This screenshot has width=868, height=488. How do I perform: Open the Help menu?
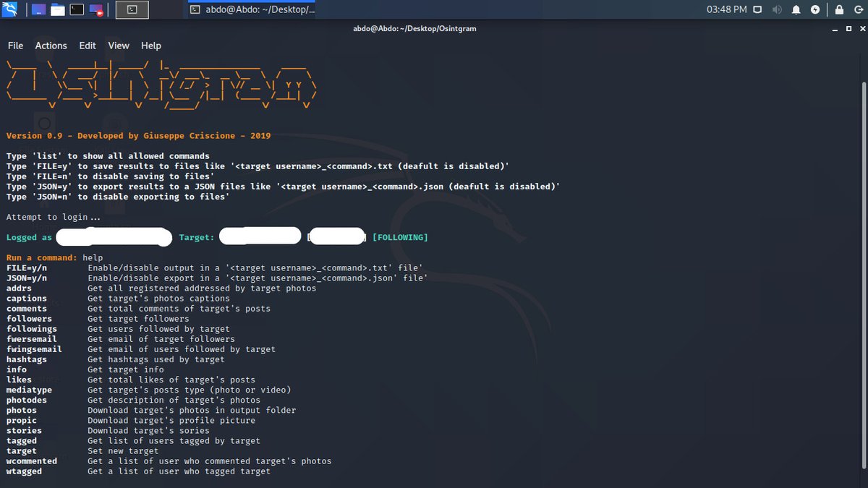151,46
